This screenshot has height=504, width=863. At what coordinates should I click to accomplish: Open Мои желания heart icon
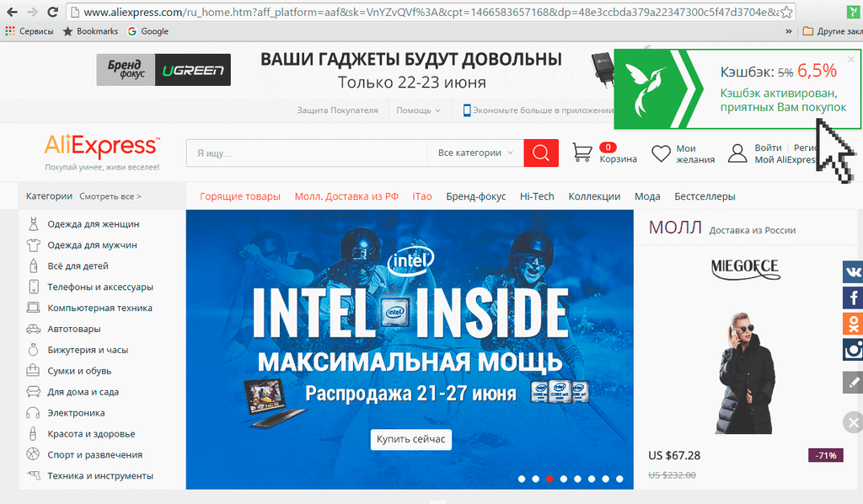661,153
